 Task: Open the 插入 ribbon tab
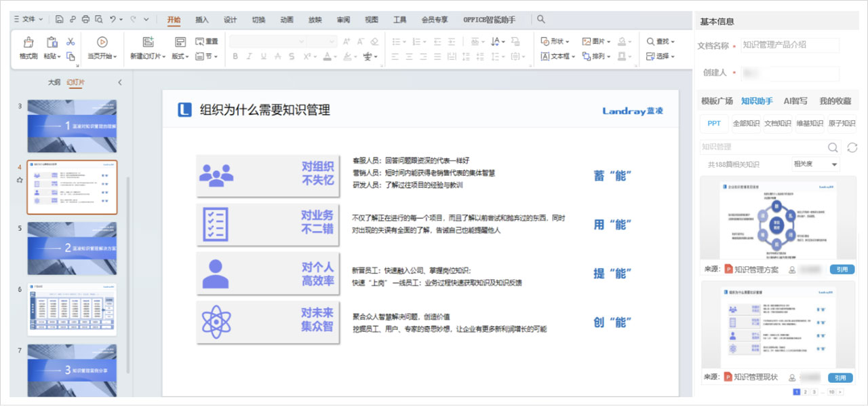pyautogui.click(x=202, y=20)
